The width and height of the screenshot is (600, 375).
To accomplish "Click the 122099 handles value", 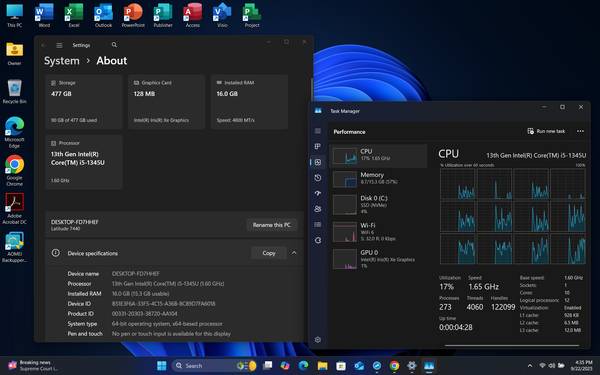I will coord(503,307).
